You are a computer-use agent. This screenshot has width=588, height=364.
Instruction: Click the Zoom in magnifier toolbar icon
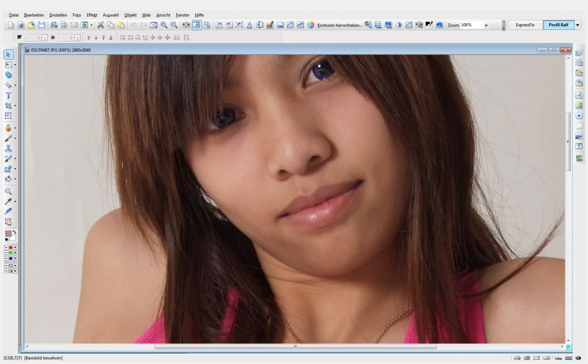164,25
